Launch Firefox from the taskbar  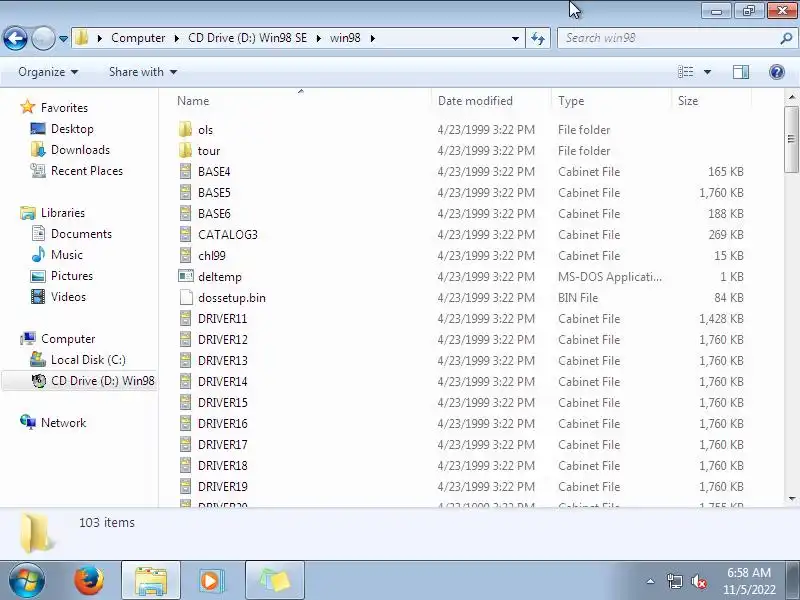89,581
